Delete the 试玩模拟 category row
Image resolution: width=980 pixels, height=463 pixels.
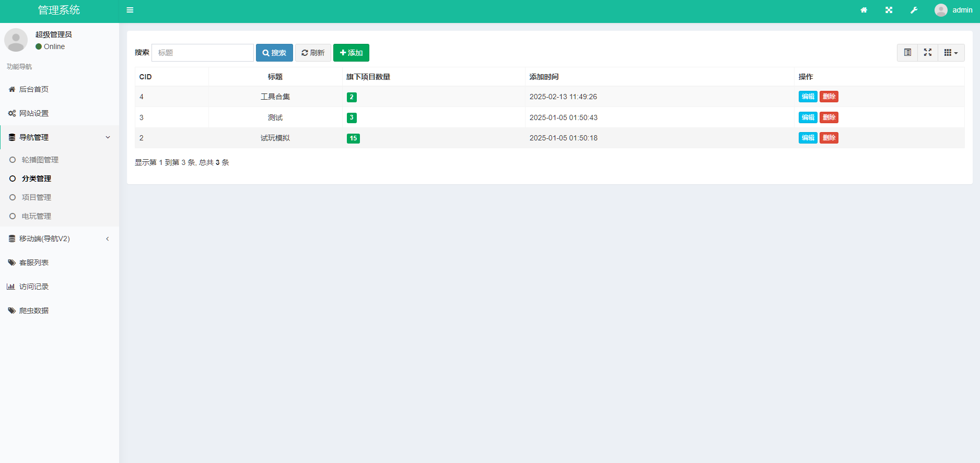tap(829, 138)
